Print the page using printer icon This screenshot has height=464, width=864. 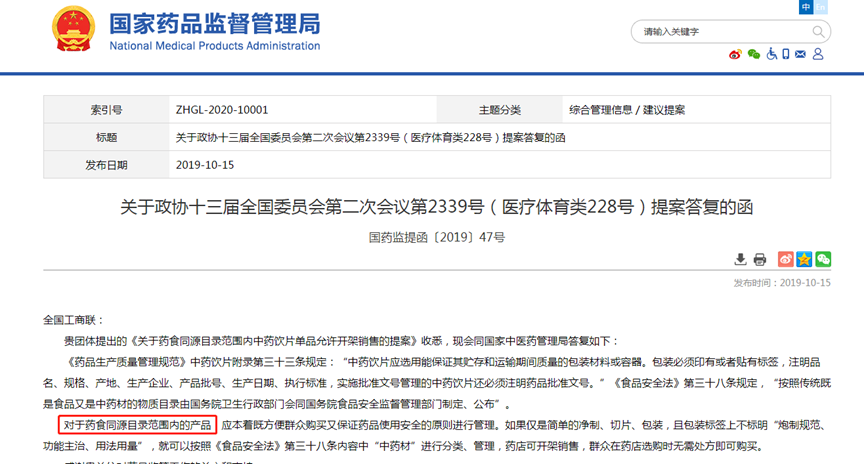pyautogui.click(x=760, y=260)
